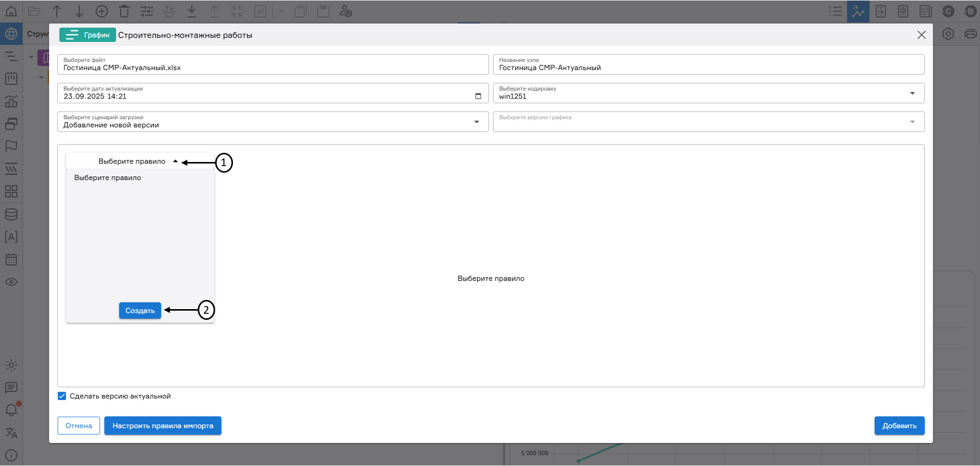Viewport: 980px width, 466px height.
Task: Click the Download icon in the toolbar
Action: click(x=192, y=11)
